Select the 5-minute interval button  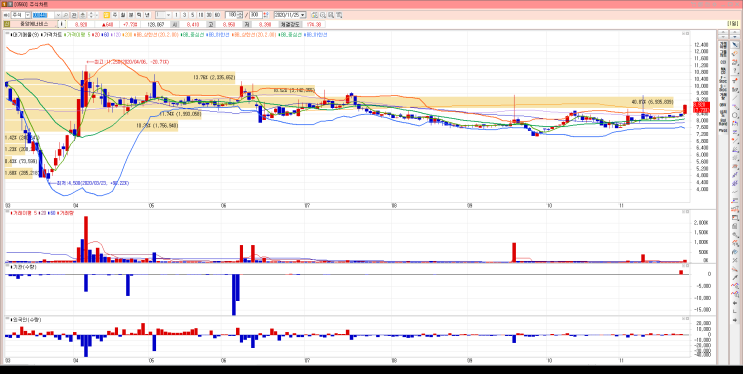coord(192,15)
